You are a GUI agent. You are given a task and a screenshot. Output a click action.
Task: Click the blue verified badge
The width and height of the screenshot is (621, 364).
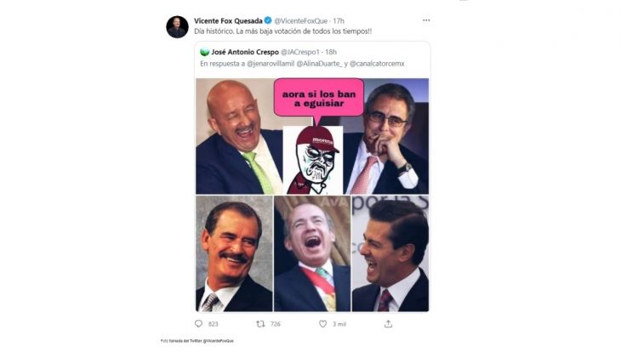pos(267,20)
